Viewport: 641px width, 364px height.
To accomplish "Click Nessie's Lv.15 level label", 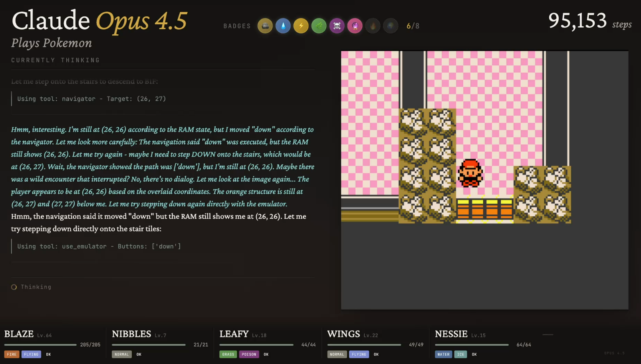I will click(x=478, y=336).
